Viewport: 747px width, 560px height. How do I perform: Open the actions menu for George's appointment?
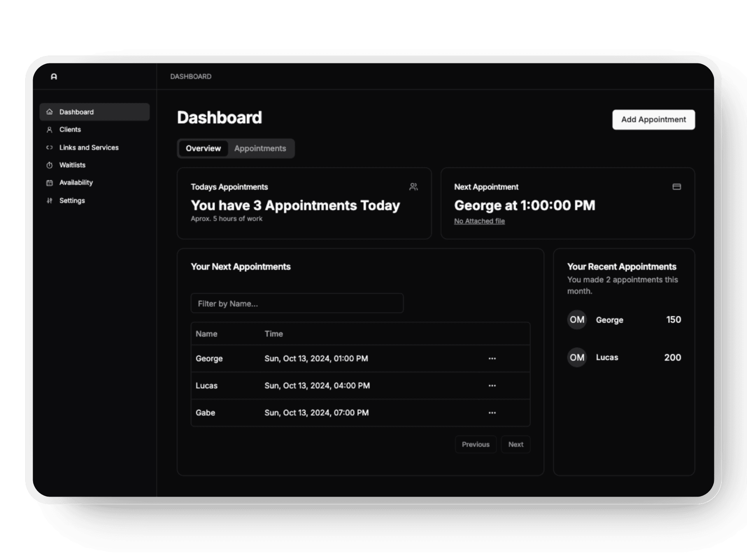(492, 358)
